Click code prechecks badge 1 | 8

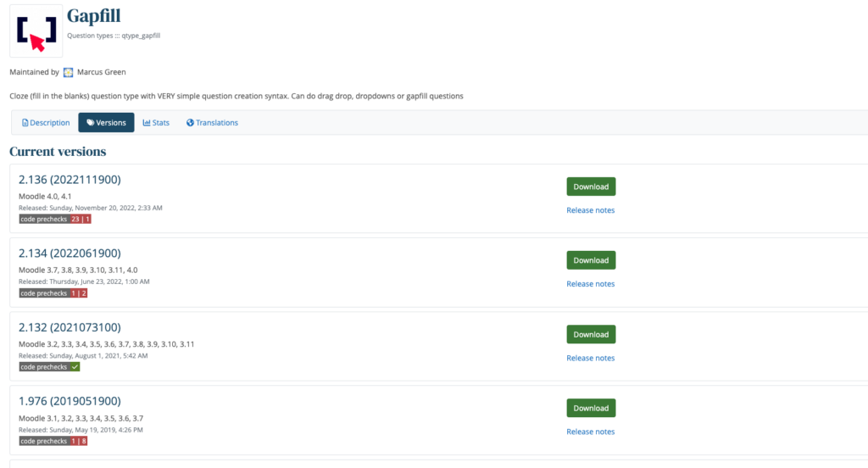coord(53,442)
